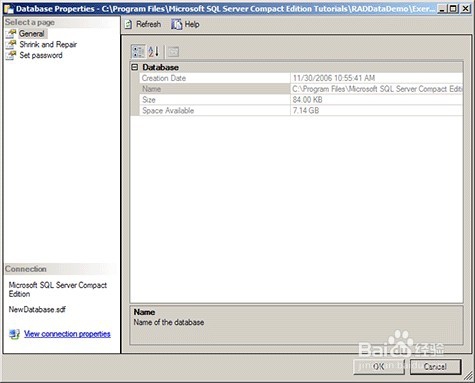Open View connection properties link

point(67,334)
